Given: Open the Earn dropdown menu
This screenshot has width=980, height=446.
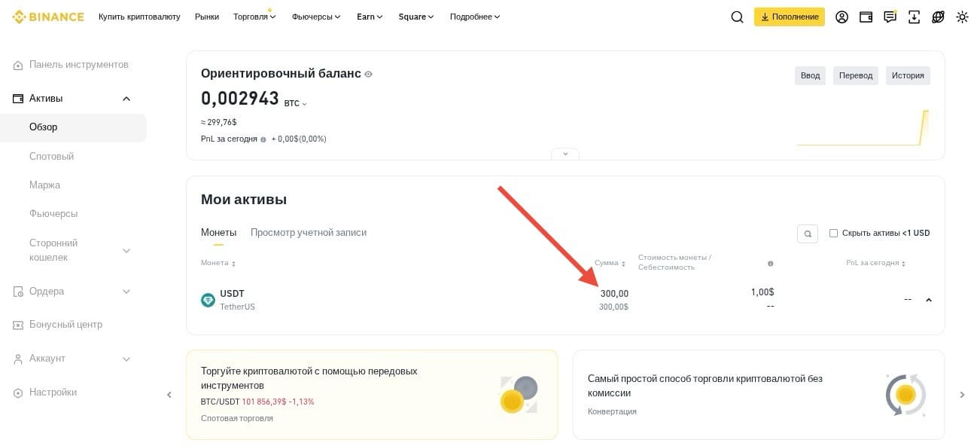Looking at the screenshot, I should [370, 17].
